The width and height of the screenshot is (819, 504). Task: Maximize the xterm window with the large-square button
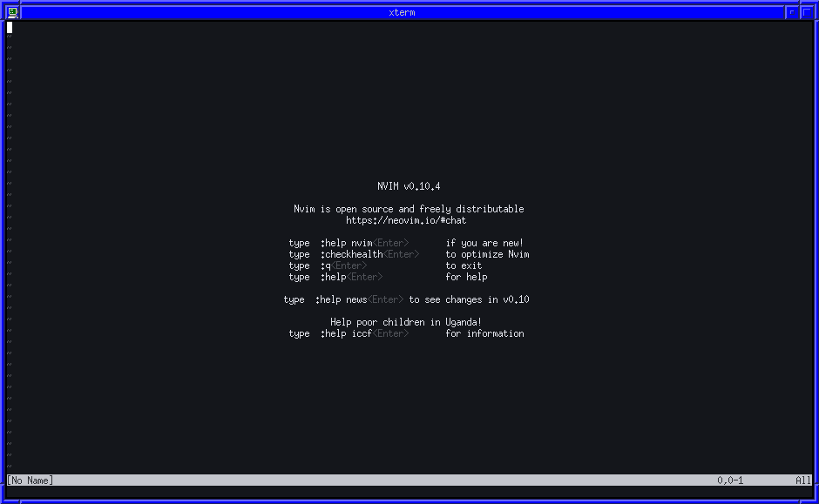(807, 12)
